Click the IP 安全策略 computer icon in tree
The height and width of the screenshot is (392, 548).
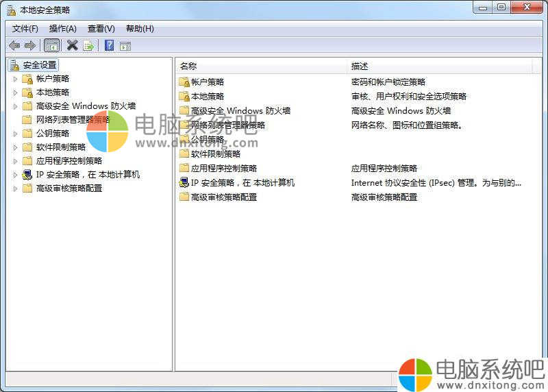(x=27, y=175)
